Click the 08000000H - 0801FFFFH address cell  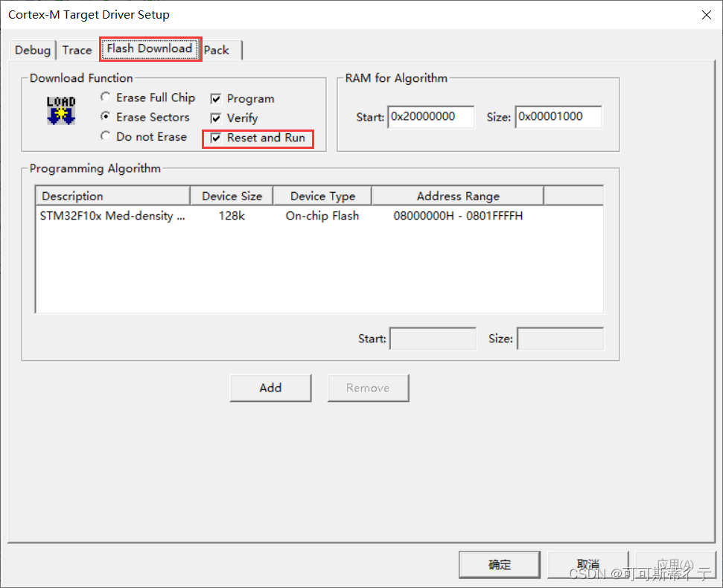tap(458, 216)
